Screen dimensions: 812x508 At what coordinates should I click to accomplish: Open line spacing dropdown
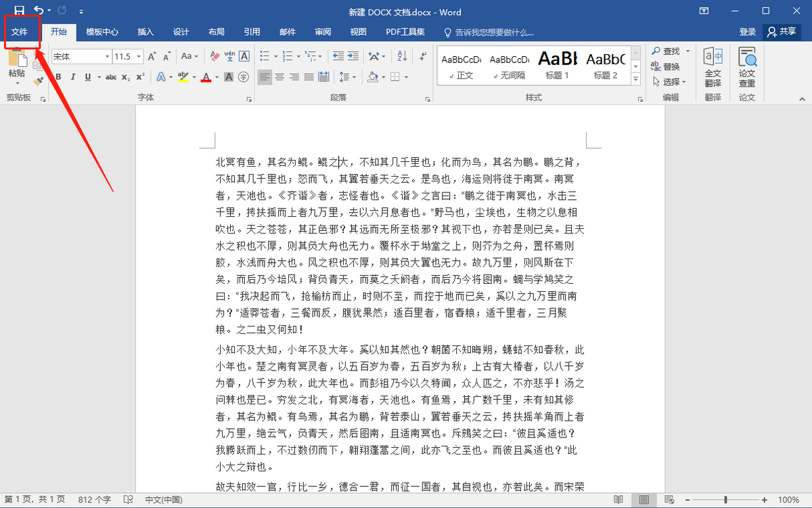pos(346,77)
